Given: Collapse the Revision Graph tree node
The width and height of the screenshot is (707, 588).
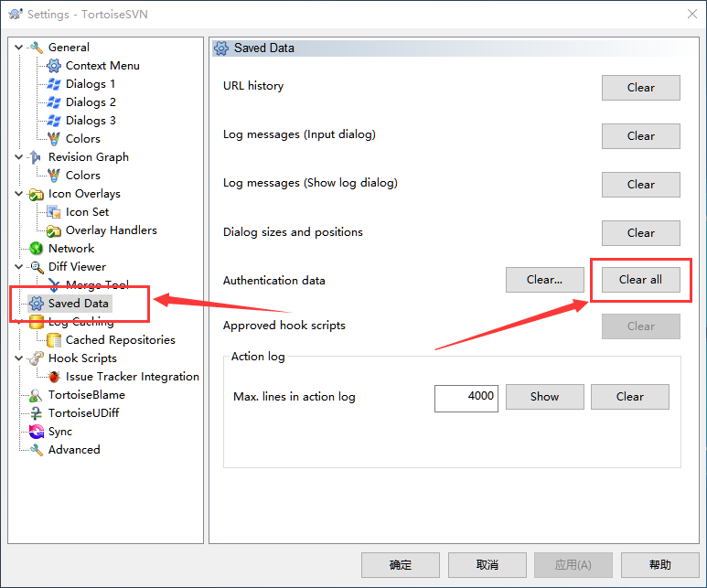Looking at the screenshot, I should pos(18,157).
